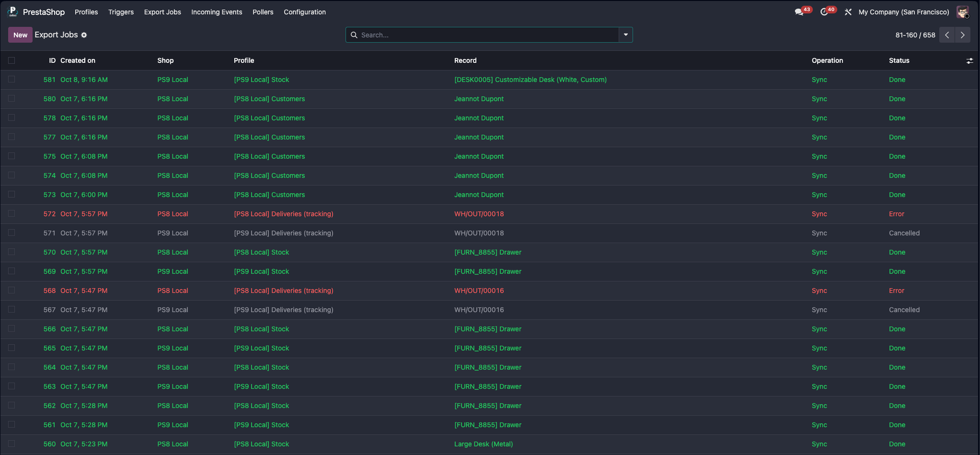980x455 pixels.
Task: Sort by Operation column header
Action: [x=827, y=60]
